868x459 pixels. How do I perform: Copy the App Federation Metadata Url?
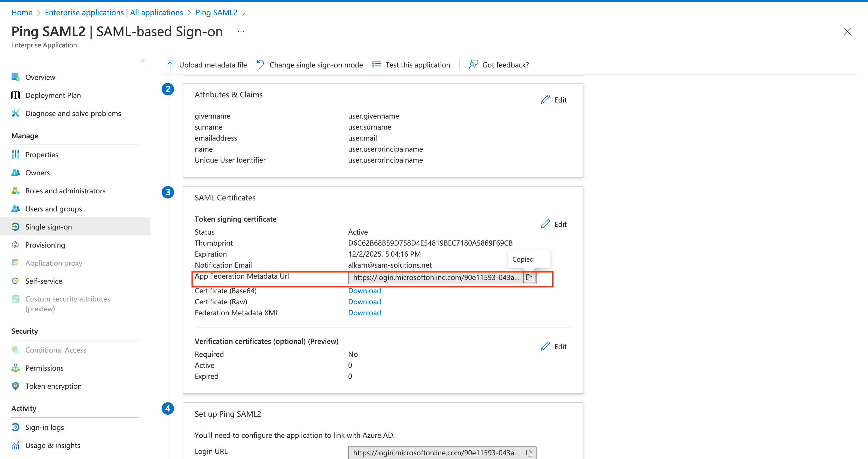529,278
